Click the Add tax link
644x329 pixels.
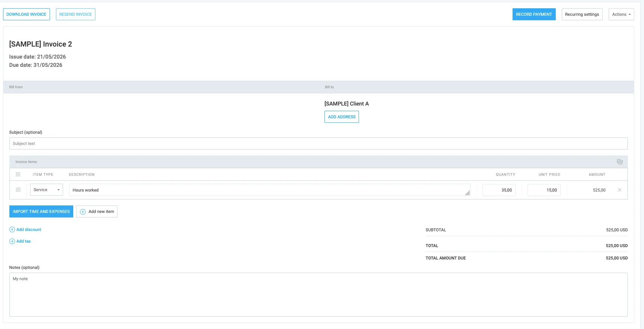pos(24,241)
